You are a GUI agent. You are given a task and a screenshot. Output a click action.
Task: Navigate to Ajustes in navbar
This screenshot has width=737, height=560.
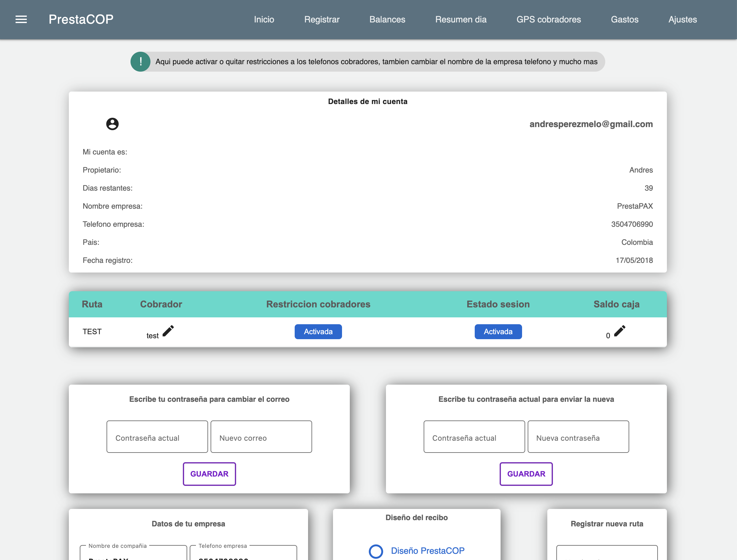[682, 20]
